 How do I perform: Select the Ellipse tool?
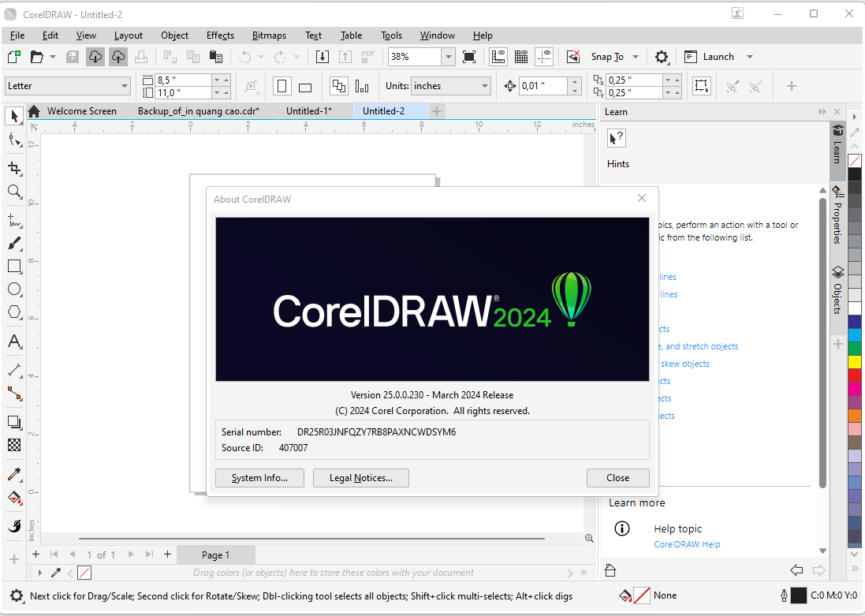coord(14,289)
